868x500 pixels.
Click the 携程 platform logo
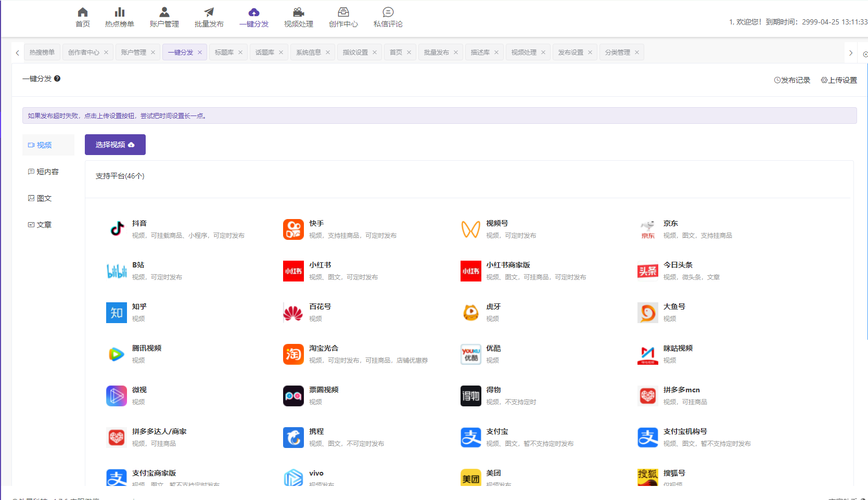293,438
